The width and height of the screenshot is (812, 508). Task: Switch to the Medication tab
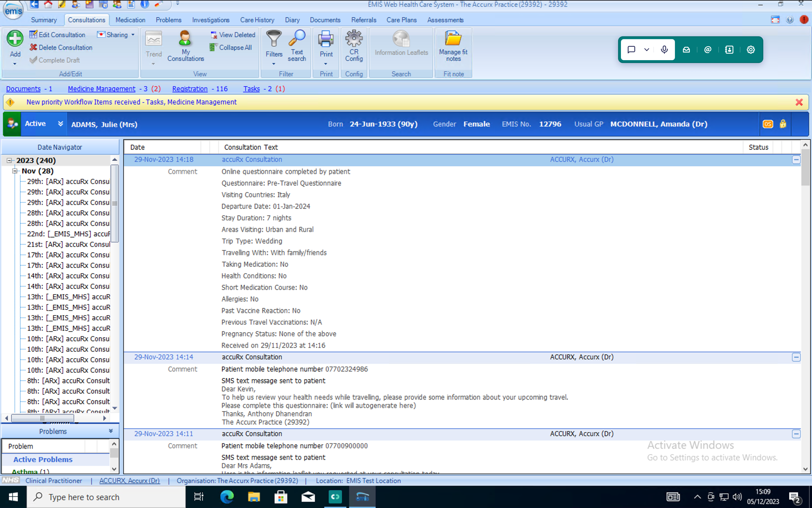(x=130, y=20)
